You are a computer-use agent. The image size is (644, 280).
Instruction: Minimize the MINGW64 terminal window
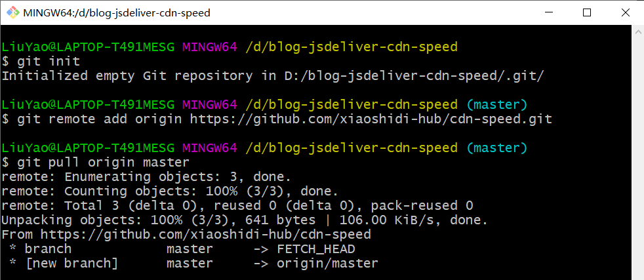point(555,12)
